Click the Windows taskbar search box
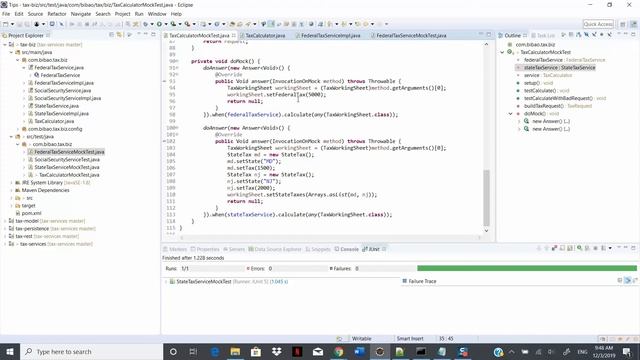The width and height of the screenshot is (640, 360). point(91,351)
